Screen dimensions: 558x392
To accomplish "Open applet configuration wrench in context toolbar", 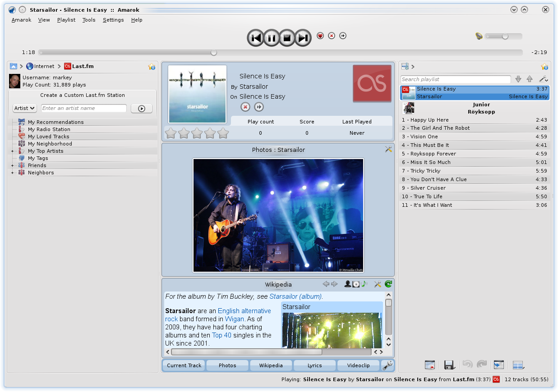I will click(x=387, y=365).
